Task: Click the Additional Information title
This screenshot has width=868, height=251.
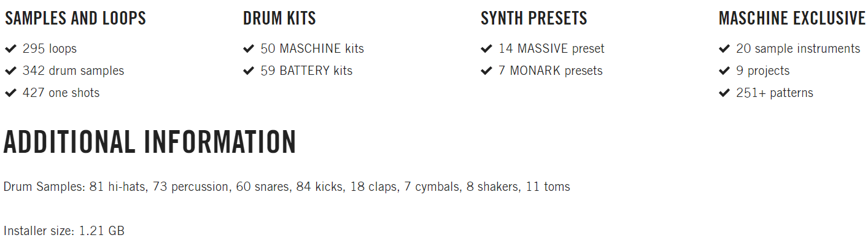Action: click(150, 142)
